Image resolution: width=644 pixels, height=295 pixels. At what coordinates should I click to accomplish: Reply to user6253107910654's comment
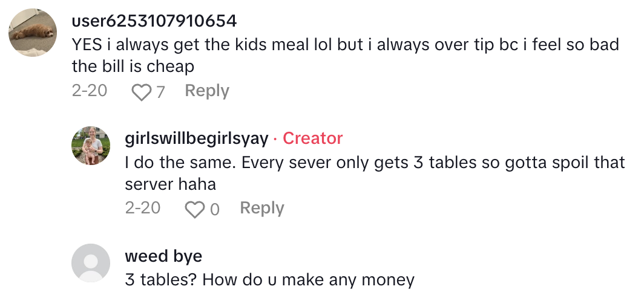(207, 91)
